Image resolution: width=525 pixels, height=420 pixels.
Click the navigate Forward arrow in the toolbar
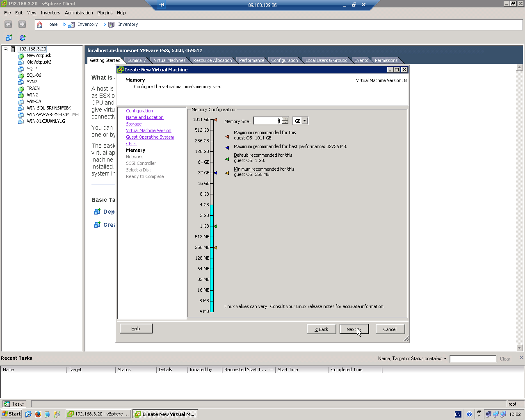point(22,25)
